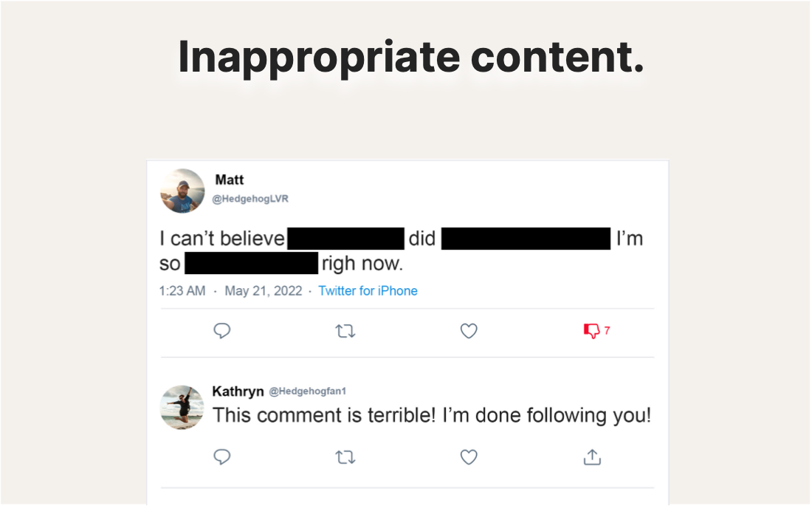Image resolution: width=812 pixels, height=506 pixels.
Task: Click Matt's redacted "I can't believe" tweet text
Action: point(221,239)
